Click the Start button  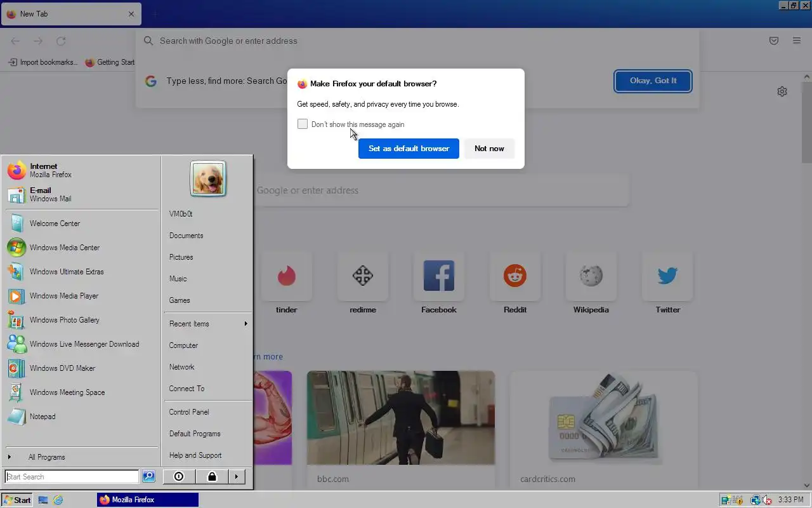click(x=17, y=500)
